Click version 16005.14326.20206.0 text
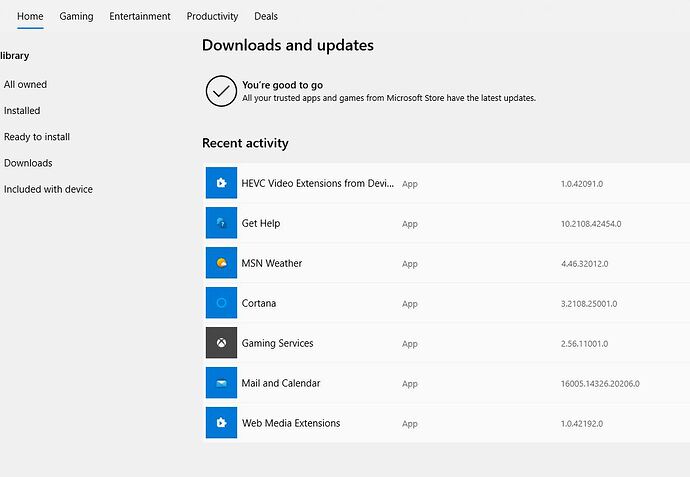This screenshot has width=690, height=477. point(600,384)
